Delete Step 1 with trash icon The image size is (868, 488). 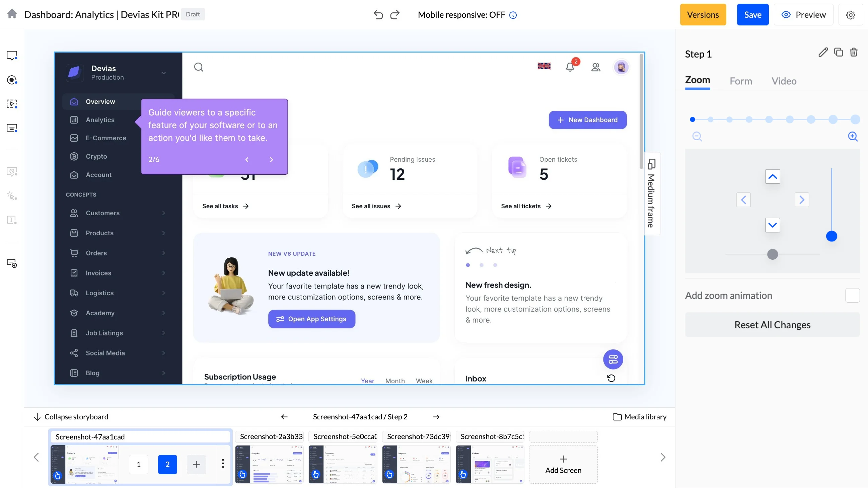tap(854, 52)
